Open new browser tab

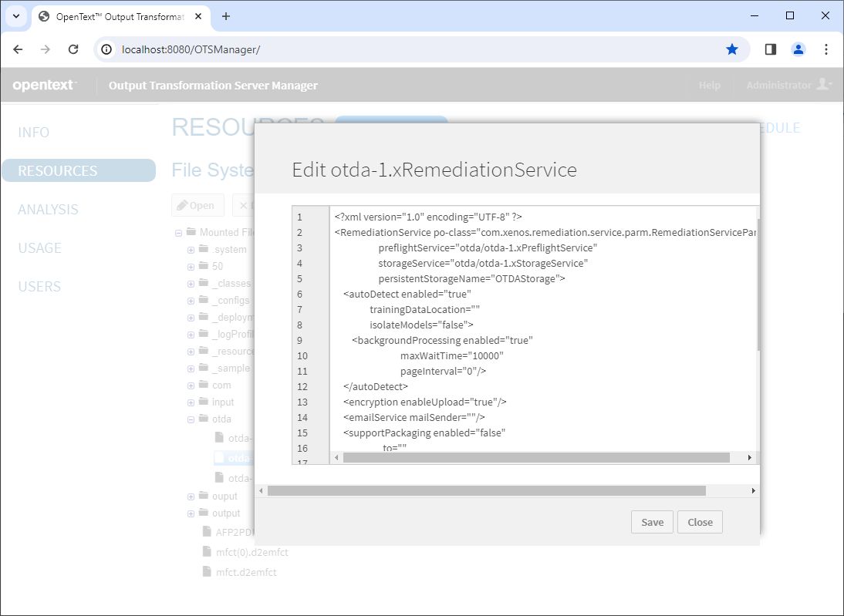pos(226,16)
